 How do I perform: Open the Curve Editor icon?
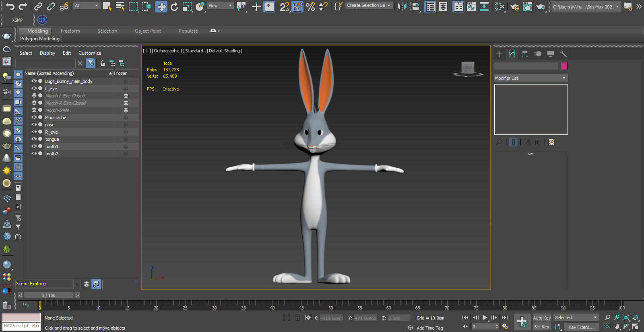[471, 6]
